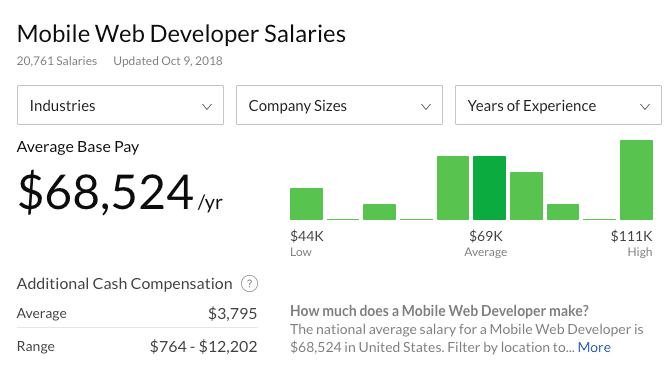Click the $3,795 average compensation value

[x=232, y=313]
